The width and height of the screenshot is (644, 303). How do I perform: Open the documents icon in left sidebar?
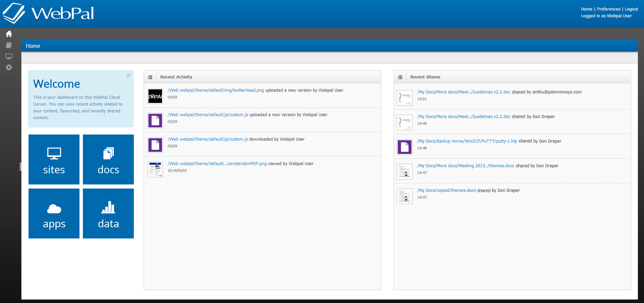pyautogui.click(x=9, y=45)
